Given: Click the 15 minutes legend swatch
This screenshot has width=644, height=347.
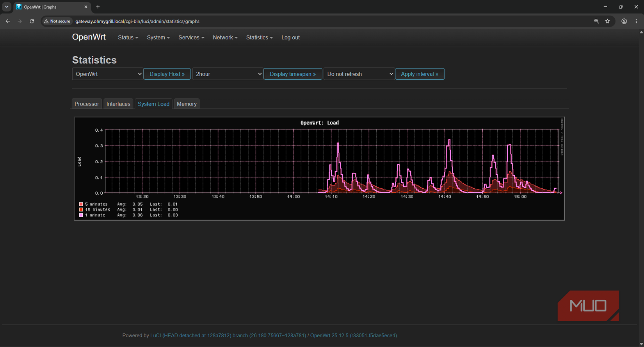Looking at the screenshot, I should (81, 209).
